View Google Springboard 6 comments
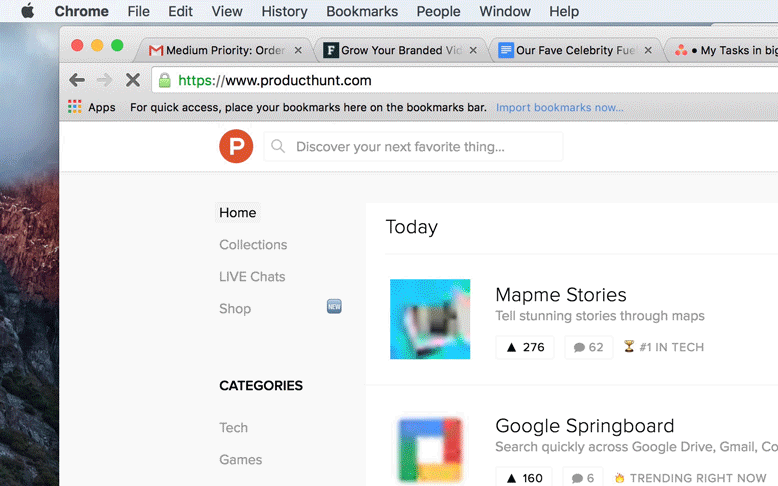Viewport: 778px width, 486px height. [583, 477]
